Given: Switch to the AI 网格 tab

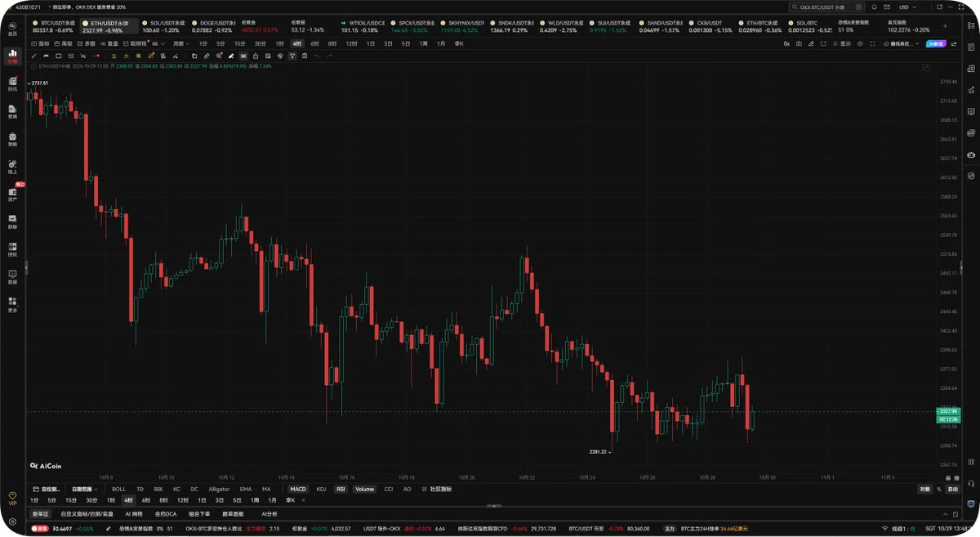Looking at the screenshot, I should [133, 514].
